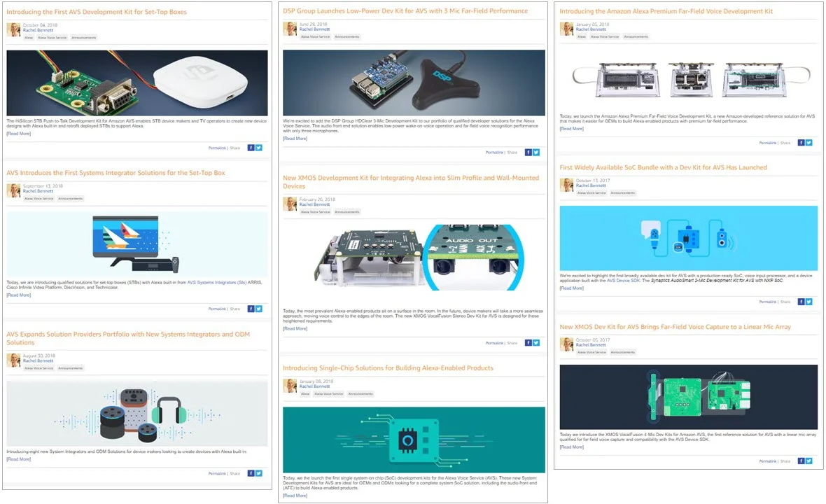Open the speakers and headphones illustration
Screen dimensions: 826x504
click(137, 414)
